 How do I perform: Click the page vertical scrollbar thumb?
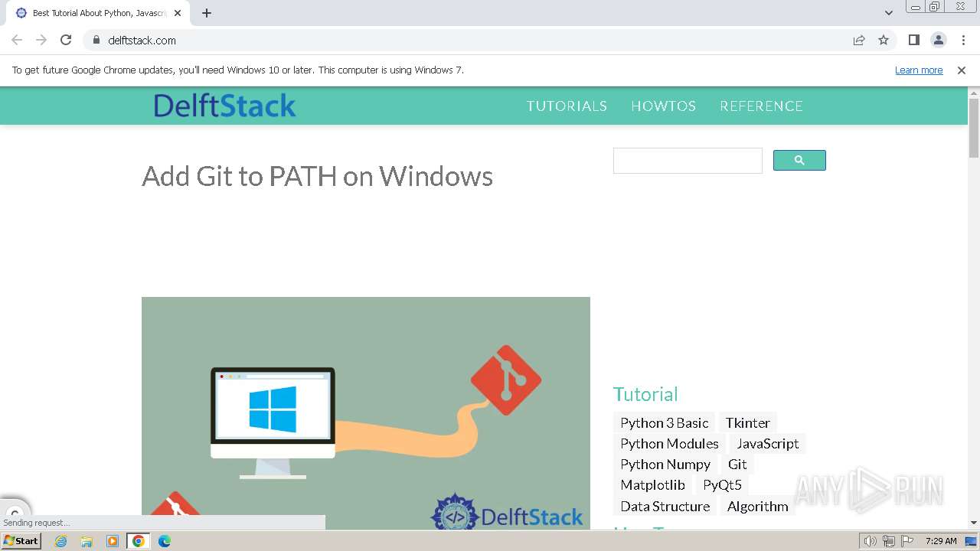[974, 128]
